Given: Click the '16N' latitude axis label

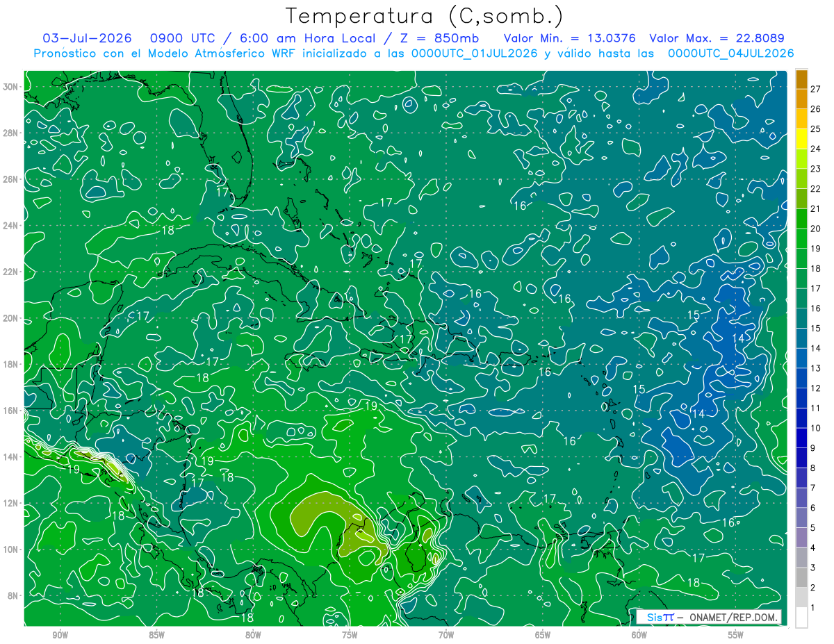Looking at the screenshot, I should tap(11, 411).
